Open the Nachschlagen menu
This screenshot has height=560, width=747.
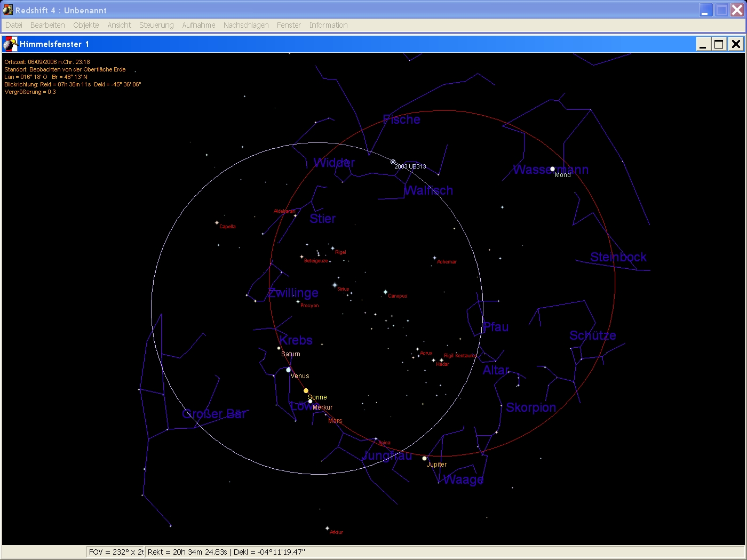tap(246, 25)
